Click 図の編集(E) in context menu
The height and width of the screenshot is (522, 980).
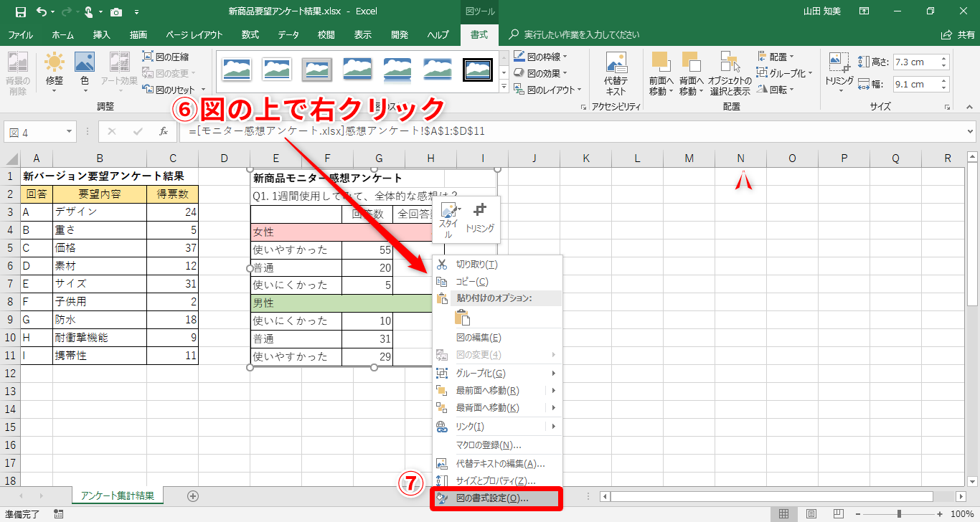498,338
